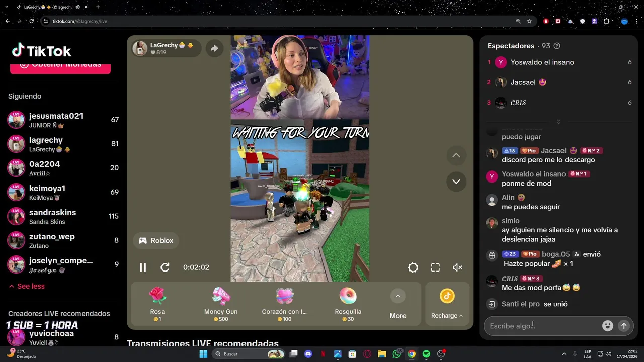Viewport: 644px width, 362px height.
Task: Send a Rosquilla gift
Action: click(x=348, y=304)
